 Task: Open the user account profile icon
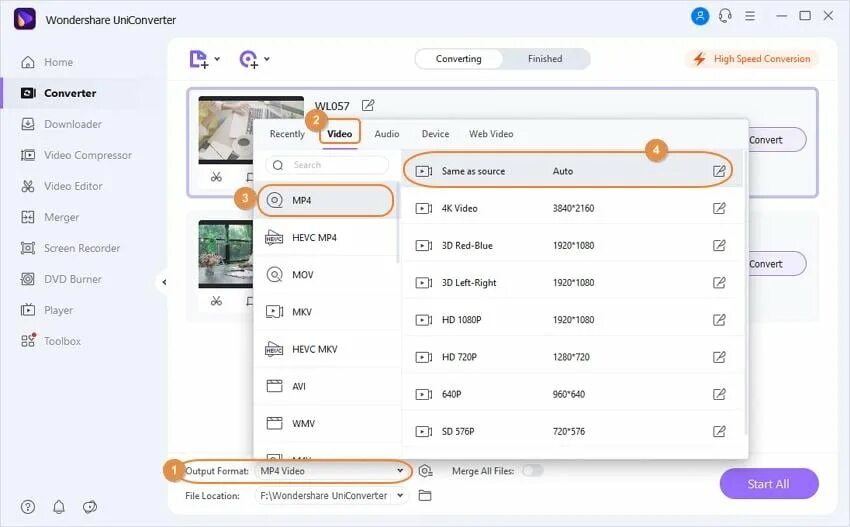(700, 16)
